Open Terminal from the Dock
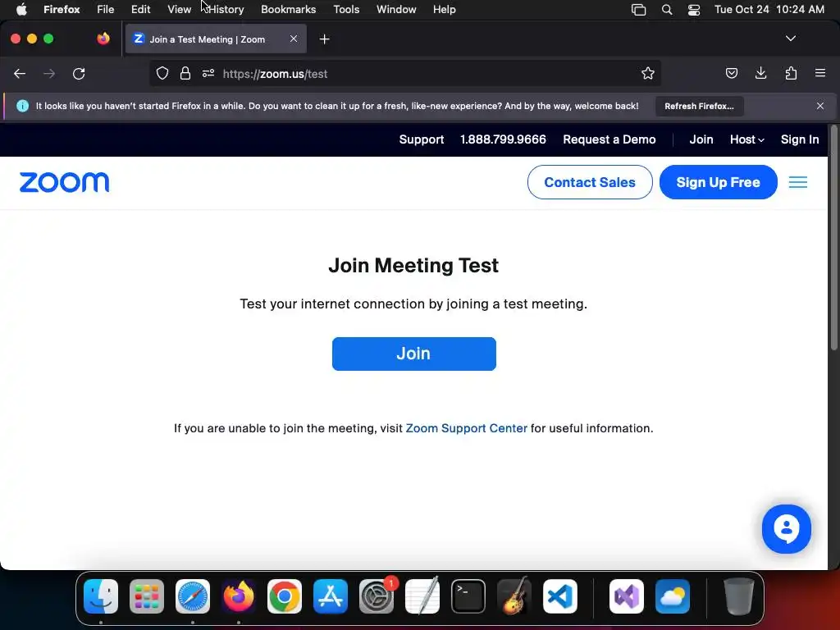Screen dimensions: 840x630 pyautogui.click(x=468, y=596)
